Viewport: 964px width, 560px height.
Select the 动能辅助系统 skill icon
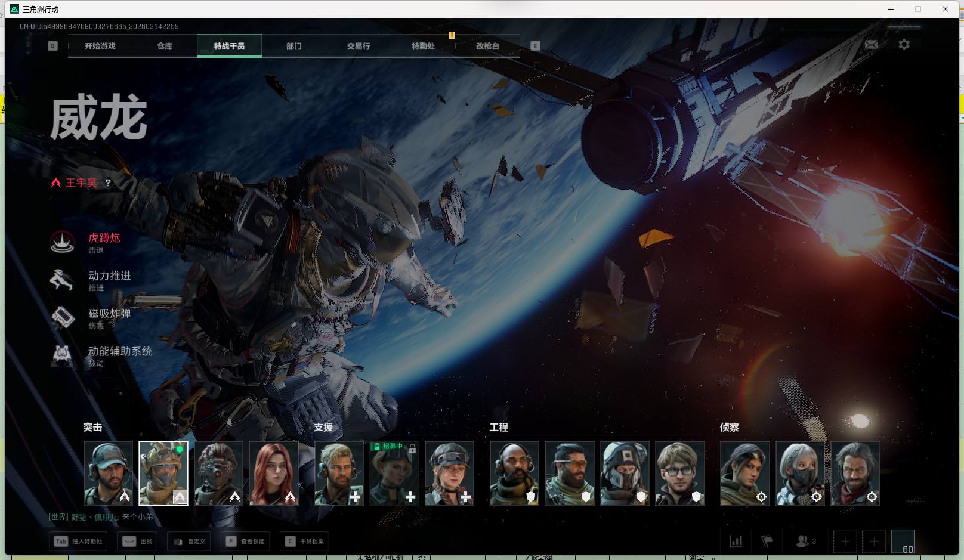click(62, 355)
